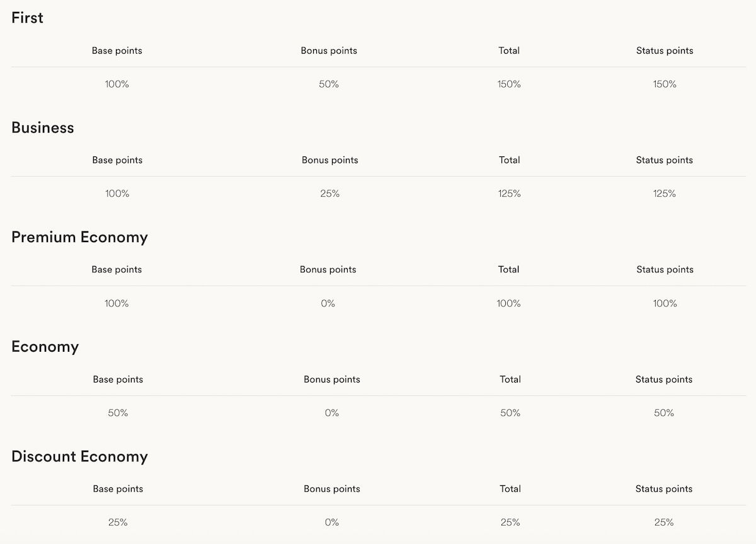Click Base points header under First
Viewport: 756px width, 544px height.
[x=117, y=50]
